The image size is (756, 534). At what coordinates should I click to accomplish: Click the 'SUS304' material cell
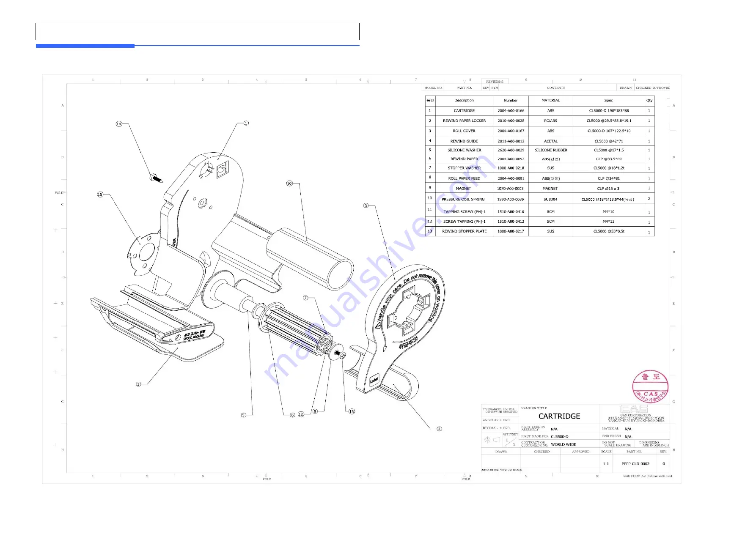pos(550,199)
